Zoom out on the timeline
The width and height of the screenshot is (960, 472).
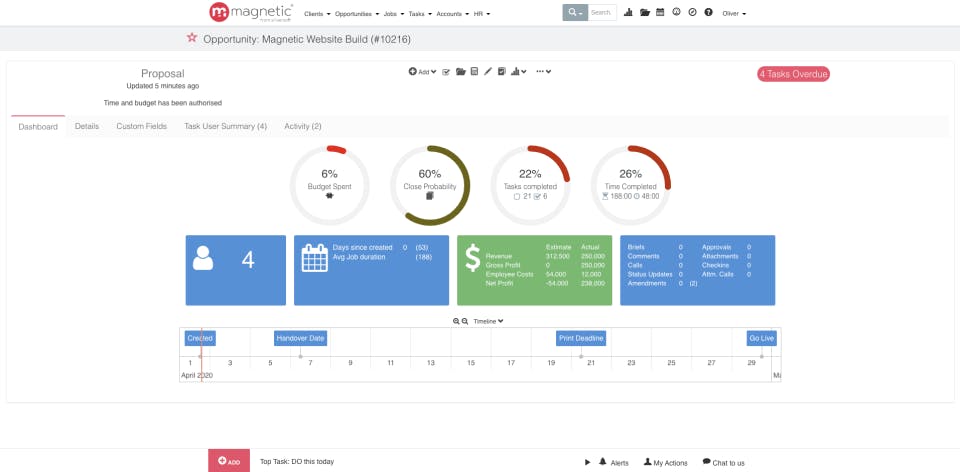click(465, 321)
